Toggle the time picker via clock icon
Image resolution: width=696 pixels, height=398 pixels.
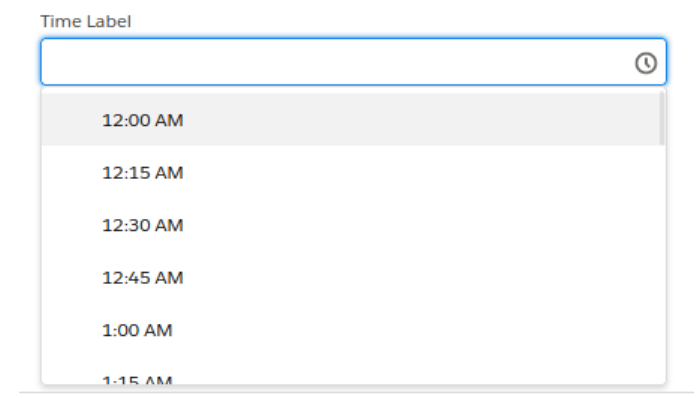tap(645, 63)
